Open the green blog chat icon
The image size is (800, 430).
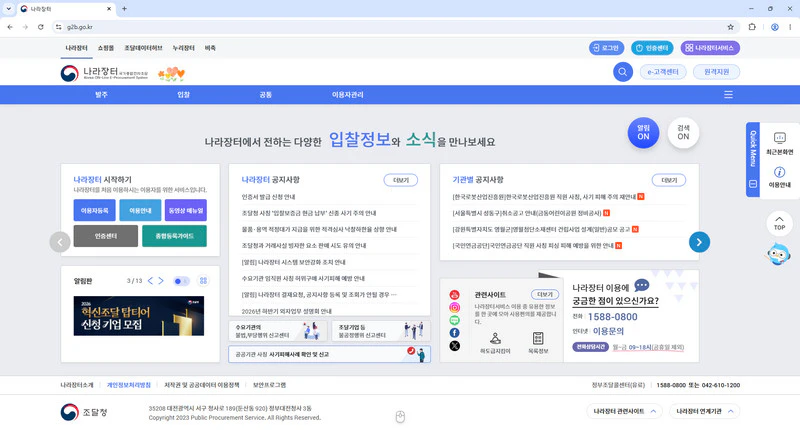[x=454, y=320]
